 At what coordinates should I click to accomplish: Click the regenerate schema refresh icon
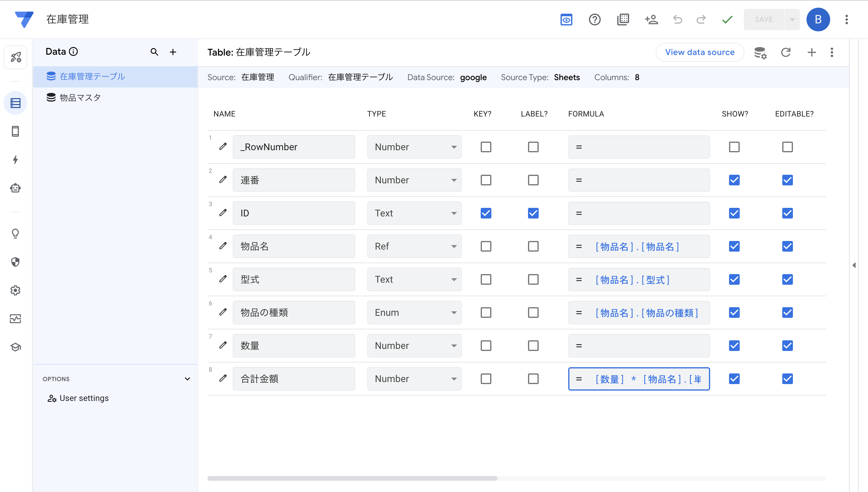[786, 52]
